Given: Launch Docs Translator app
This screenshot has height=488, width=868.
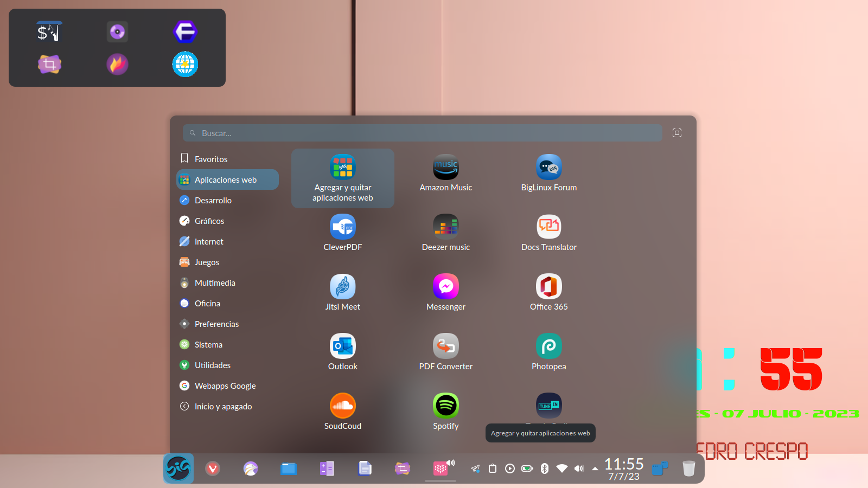Looking at the screenshot, I should point(549,233).
